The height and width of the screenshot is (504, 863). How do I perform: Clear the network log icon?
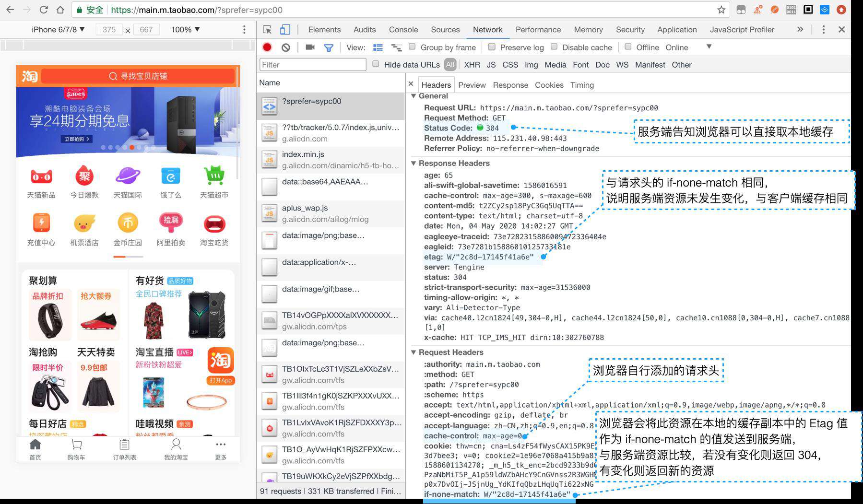pyautogui.click(x=286, y=47)
